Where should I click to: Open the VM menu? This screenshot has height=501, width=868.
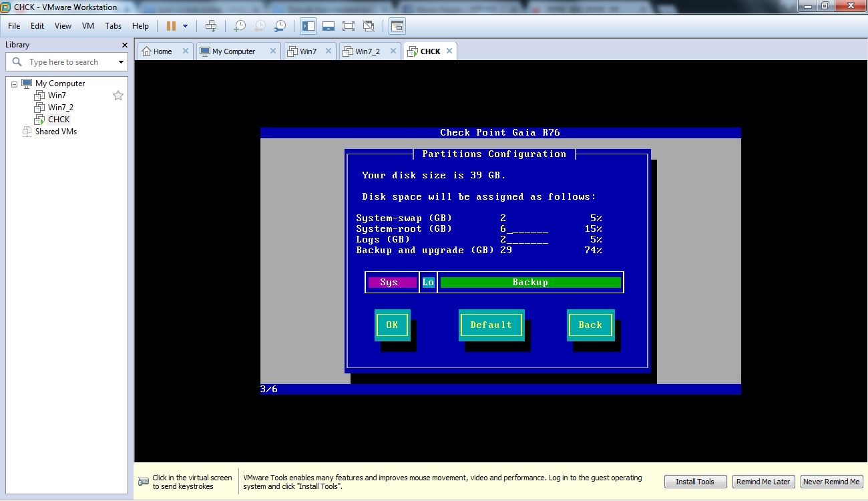88,26
